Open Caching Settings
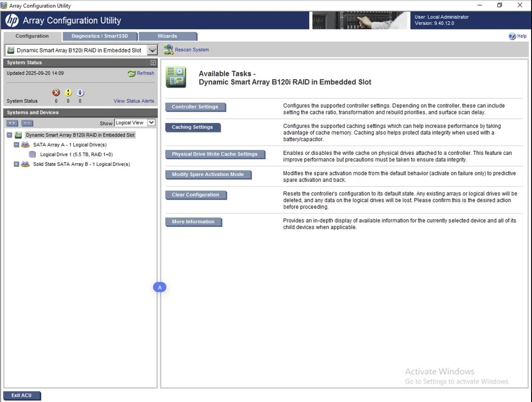Viewport: 532px width, 402px height. [192, 127]
